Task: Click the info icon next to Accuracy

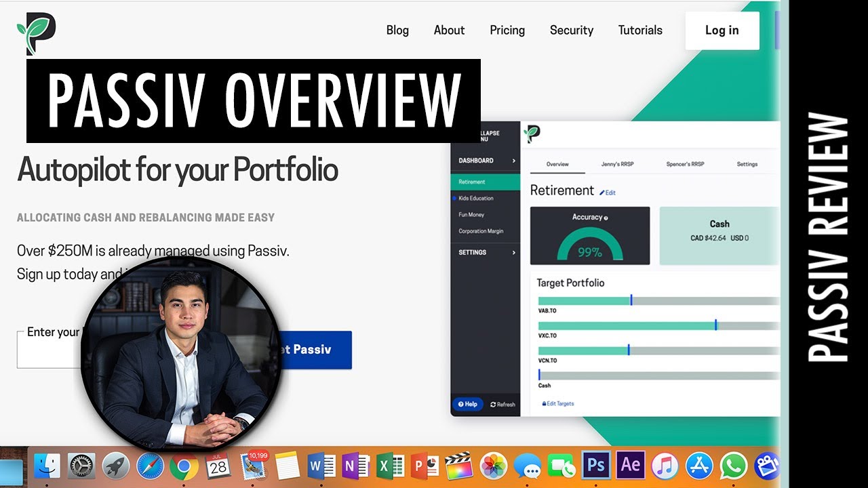Action: click(606, 218)
